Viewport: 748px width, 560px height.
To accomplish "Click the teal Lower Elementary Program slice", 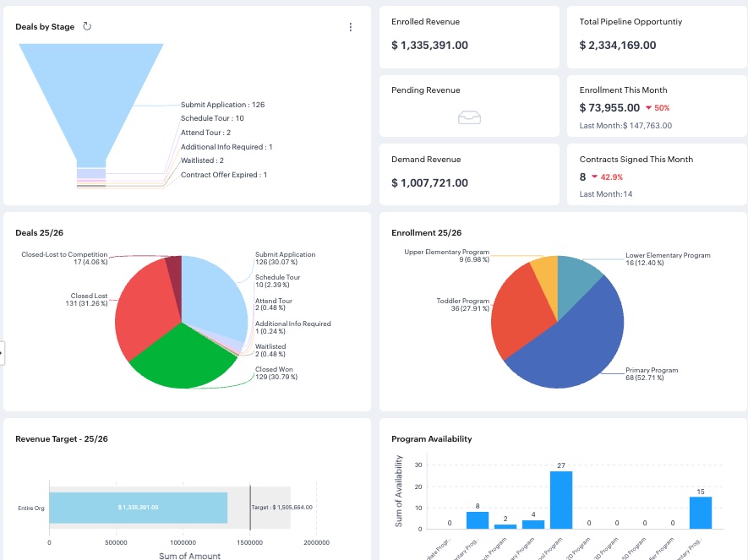I will 579,273.
